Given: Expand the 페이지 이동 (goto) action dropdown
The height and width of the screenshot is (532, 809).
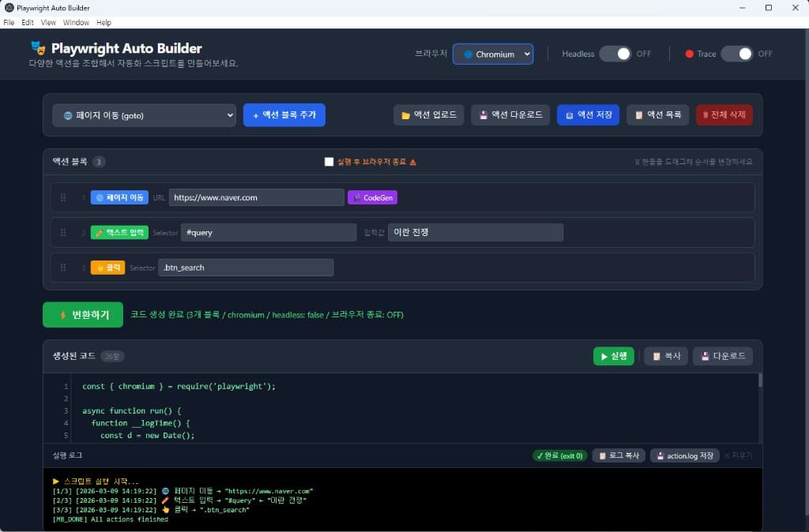Looking at the screenshot, I should [145, 115].
